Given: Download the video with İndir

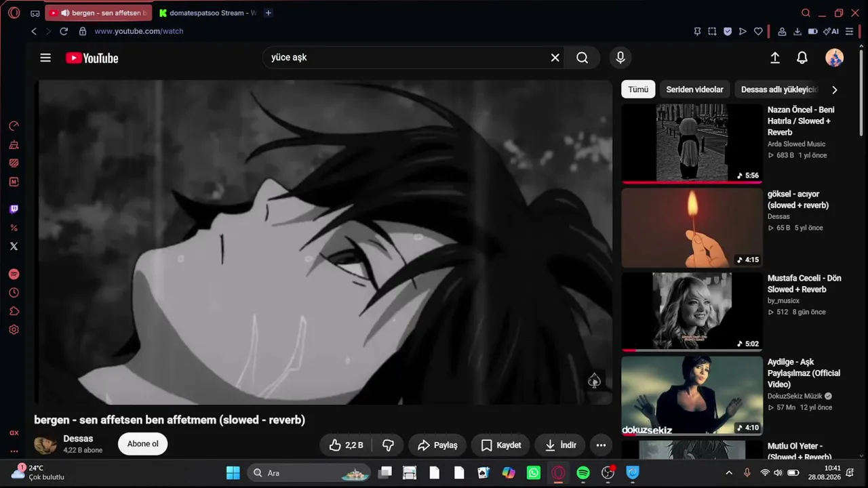Looking at the screenshot, I should [x=560, y=445].
